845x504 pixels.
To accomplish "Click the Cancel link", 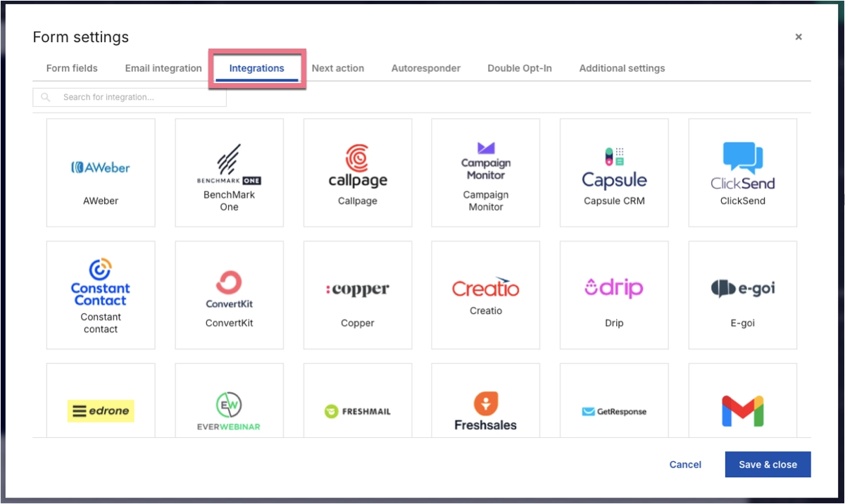I will (x=684, y=465).
